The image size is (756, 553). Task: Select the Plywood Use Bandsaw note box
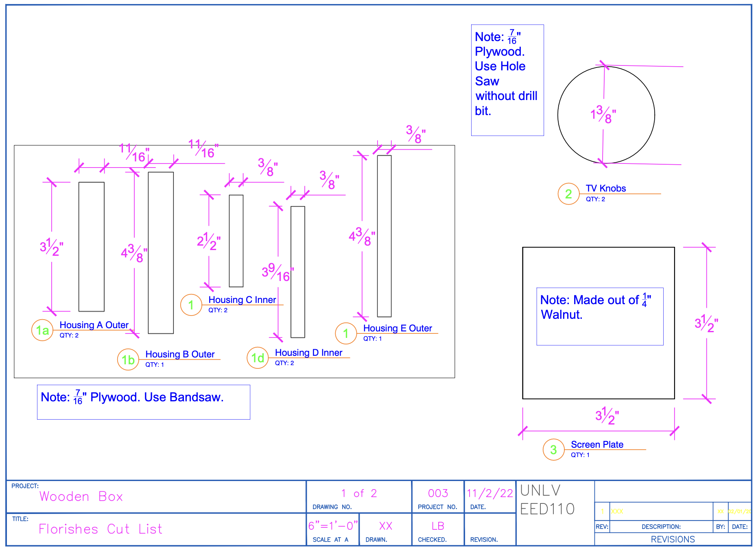(144, 402)
